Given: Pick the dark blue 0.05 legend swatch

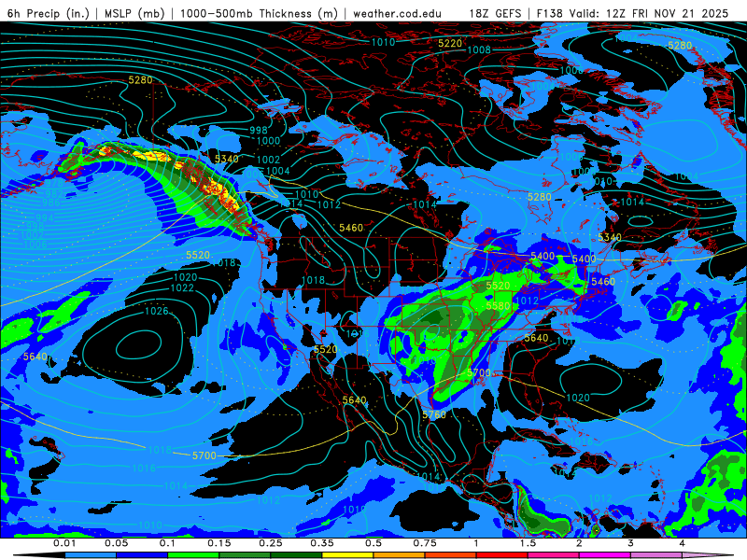Looking at the screenshot, I should (142, 555).
